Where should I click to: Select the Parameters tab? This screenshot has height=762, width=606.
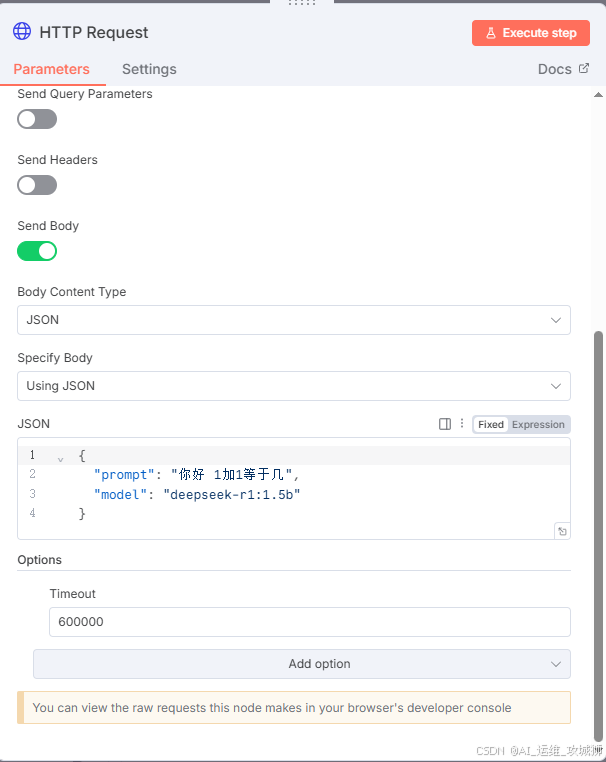click(52, 69)
